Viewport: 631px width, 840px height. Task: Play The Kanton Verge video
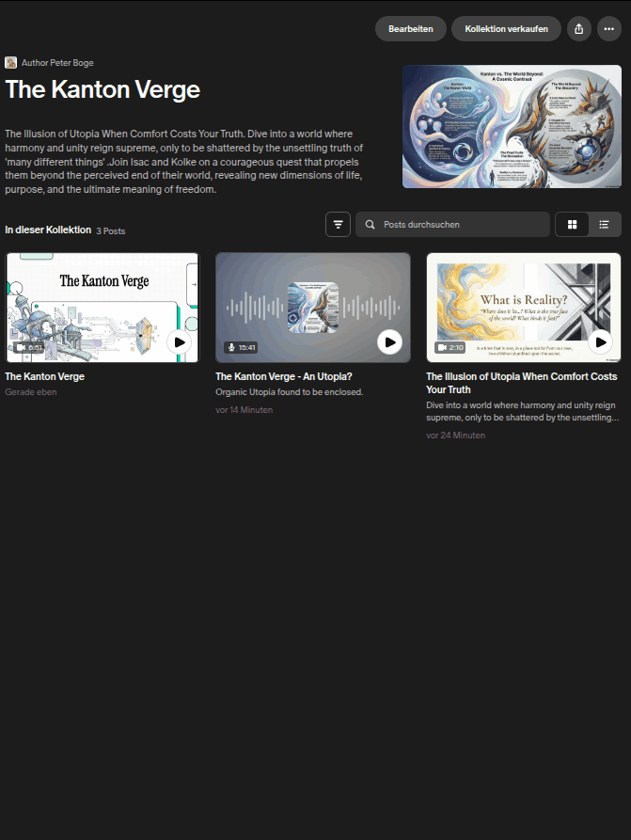click(x=180, y=342)
